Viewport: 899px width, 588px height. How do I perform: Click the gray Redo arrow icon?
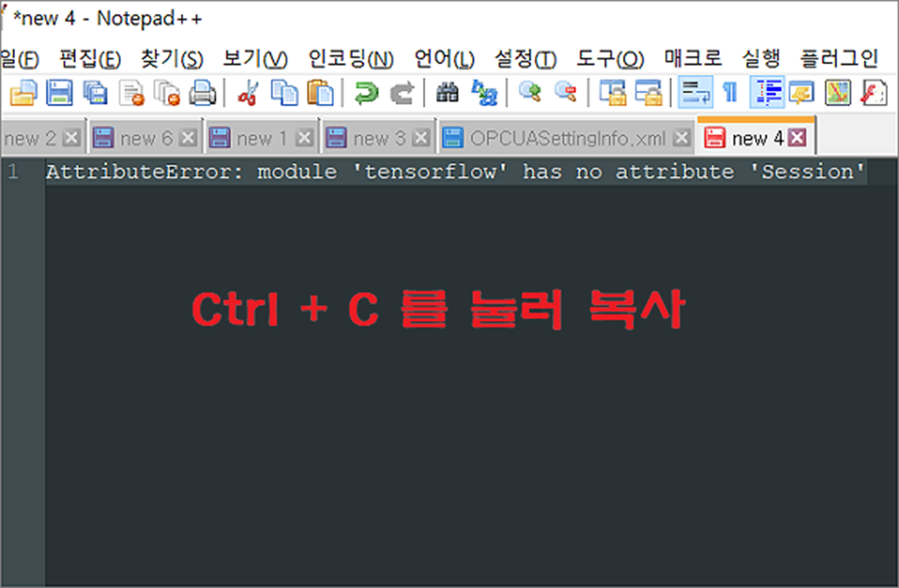pyautogui.click(x=402, y=93)
